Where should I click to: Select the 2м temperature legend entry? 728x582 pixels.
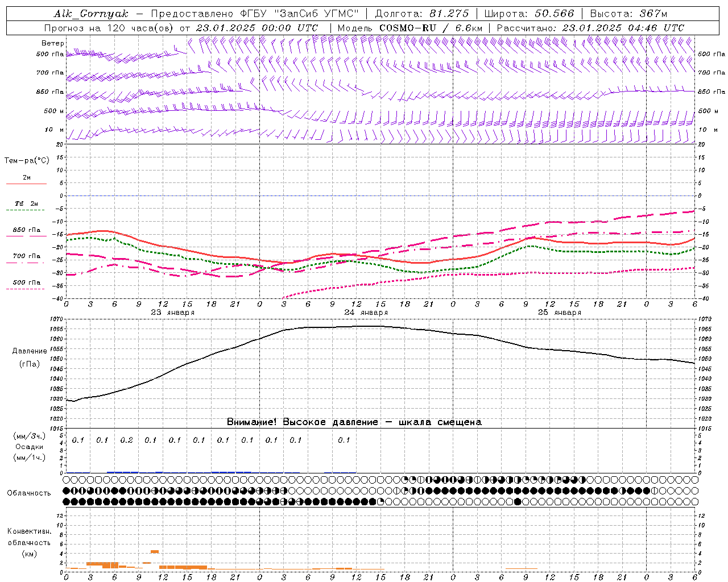pos(26,178)
